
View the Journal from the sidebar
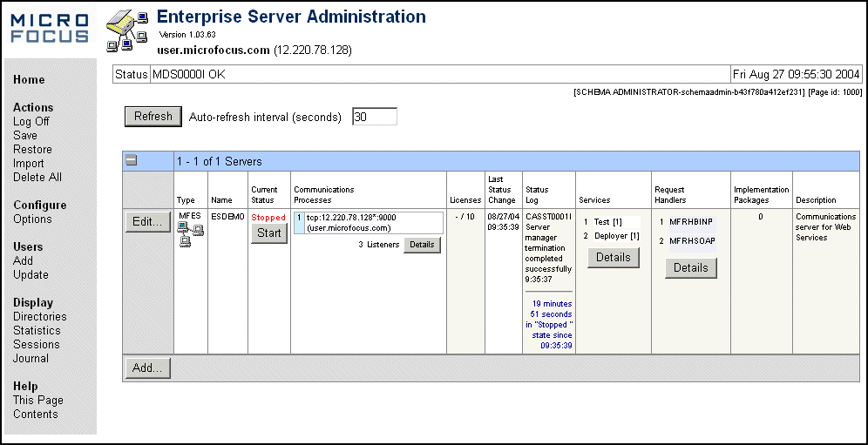click(31, 359)
